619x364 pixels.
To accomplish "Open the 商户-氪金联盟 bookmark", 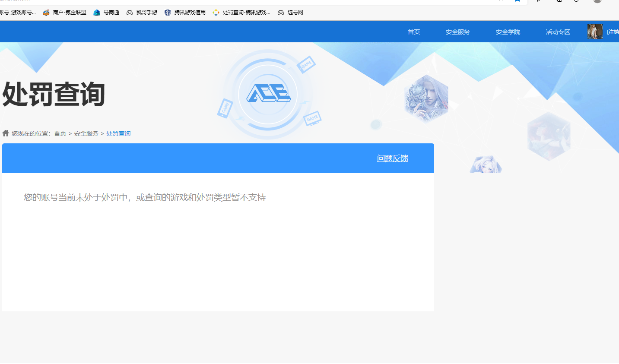I will (x=64, y=12).
